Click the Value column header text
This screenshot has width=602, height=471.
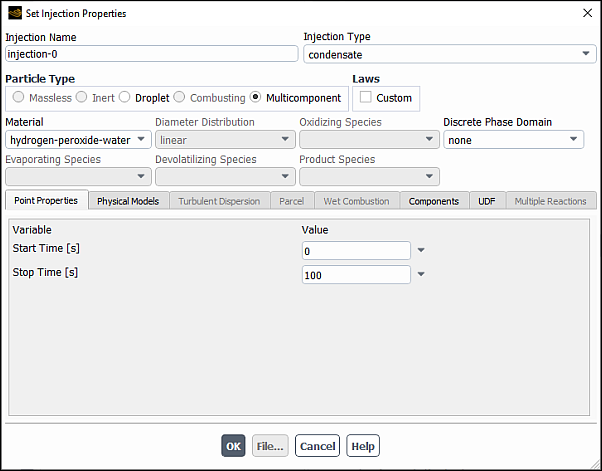tap(315, 230)
